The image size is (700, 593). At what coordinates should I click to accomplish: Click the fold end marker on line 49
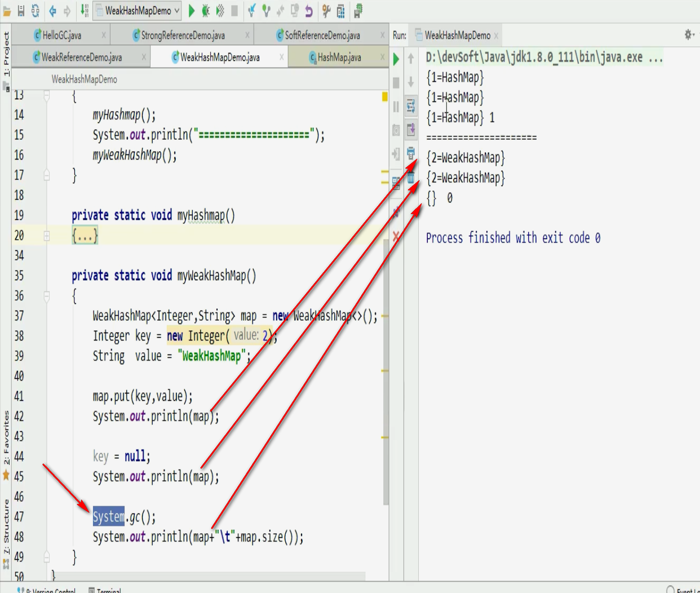click(x=47, y=557)
